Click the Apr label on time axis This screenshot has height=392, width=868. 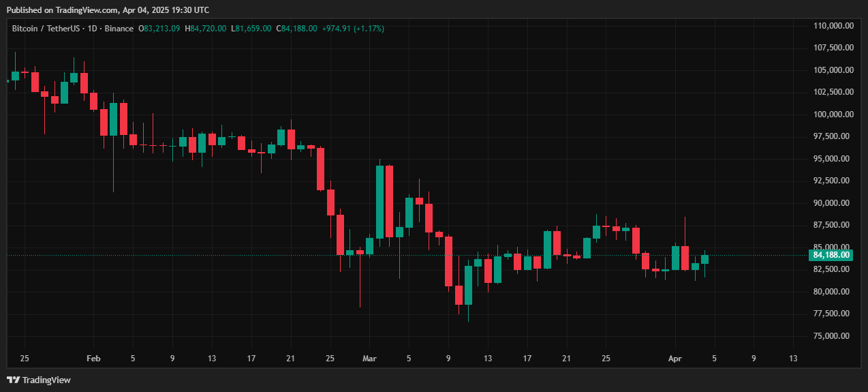(675, 359)
